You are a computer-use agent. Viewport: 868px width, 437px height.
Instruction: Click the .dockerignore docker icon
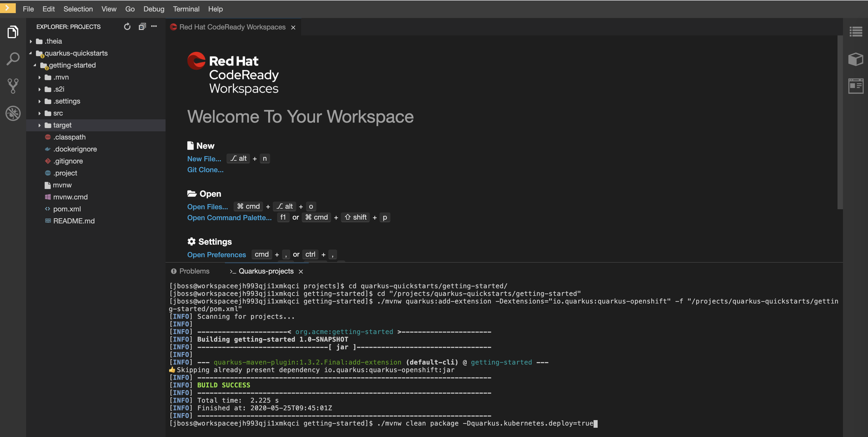point(48,149)
